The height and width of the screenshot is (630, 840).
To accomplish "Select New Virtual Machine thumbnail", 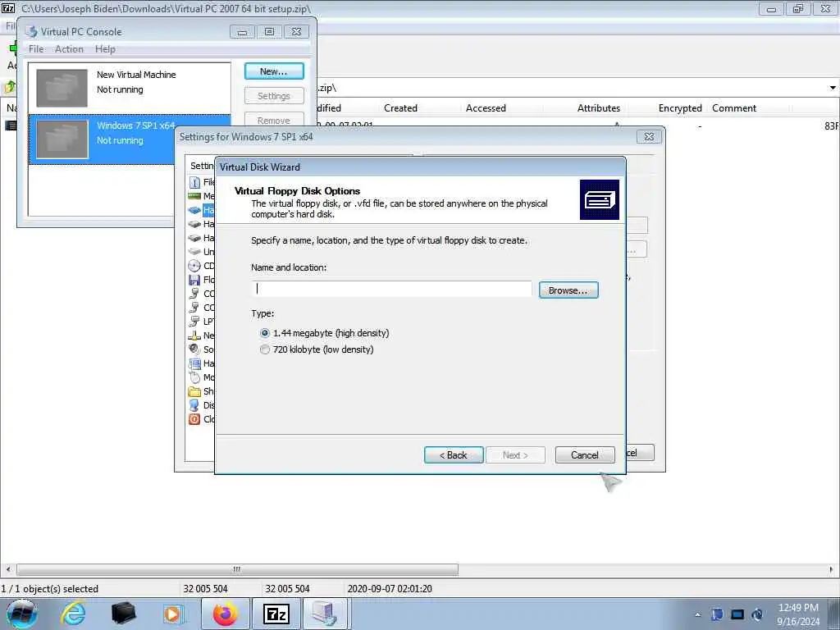I will pyautogui.click(x=62, y=88).
